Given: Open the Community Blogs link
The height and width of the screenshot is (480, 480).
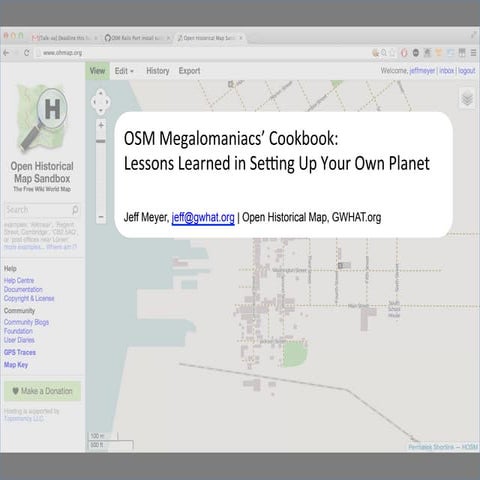Looking at the screenshot, I should pyautogui.click(x=26, y=322).
